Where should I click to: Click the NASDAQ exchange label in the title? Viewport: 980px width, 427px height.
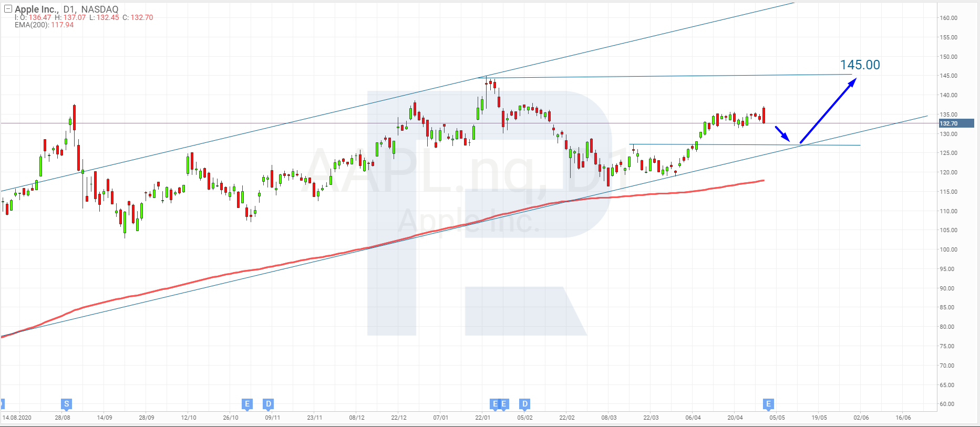(100, 9)
